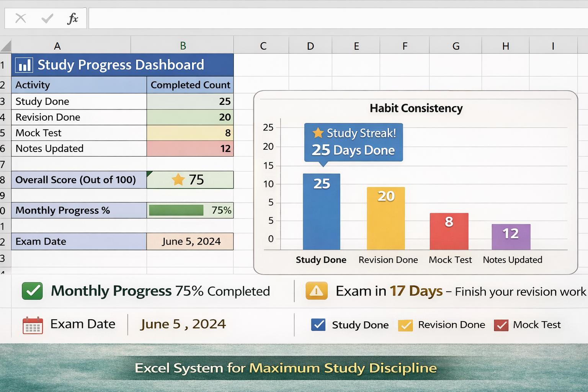Select the 'Mock Test' table cell

[x=79, y=133]
